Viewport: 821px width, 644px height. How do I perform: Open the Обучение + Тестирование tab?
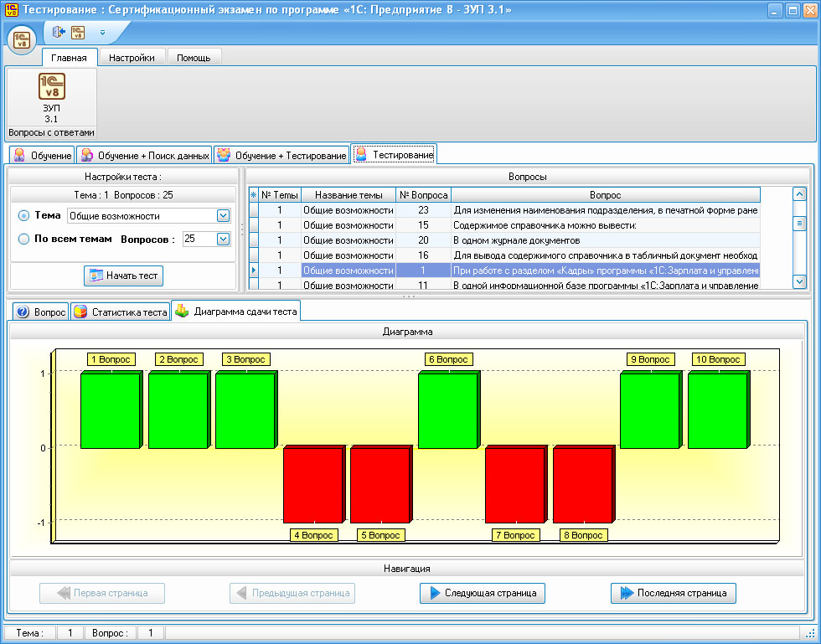[281, 156]
